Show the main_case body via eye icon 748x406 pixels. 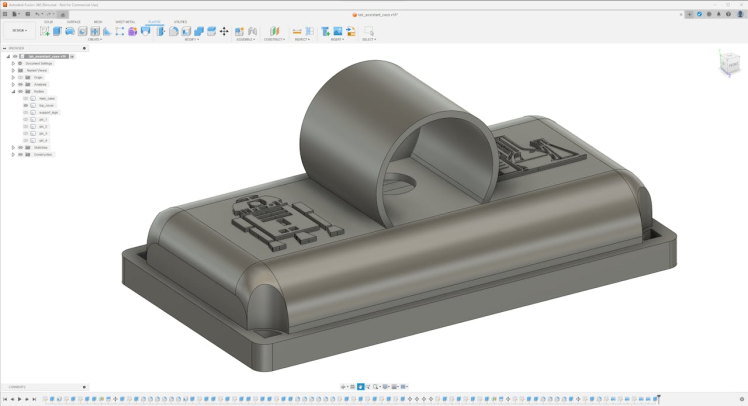[x=25, y=98]
